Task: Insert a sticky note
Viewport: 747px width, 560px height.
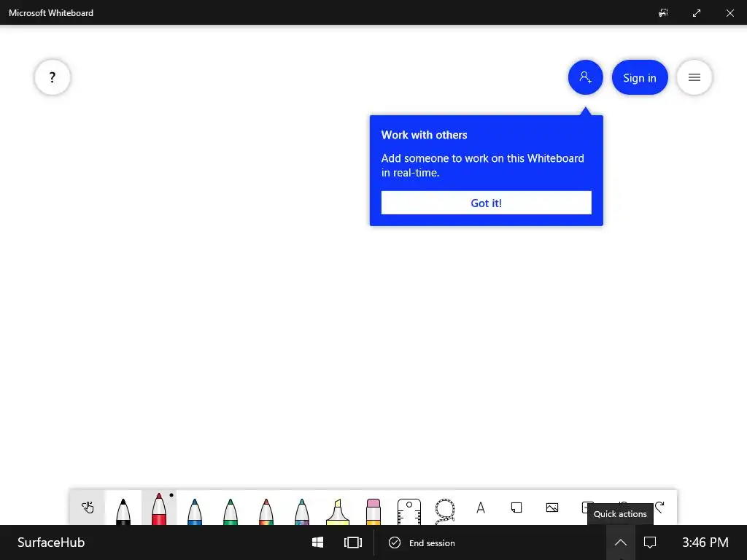Action: pyautogui.click(x=516, y=507)
